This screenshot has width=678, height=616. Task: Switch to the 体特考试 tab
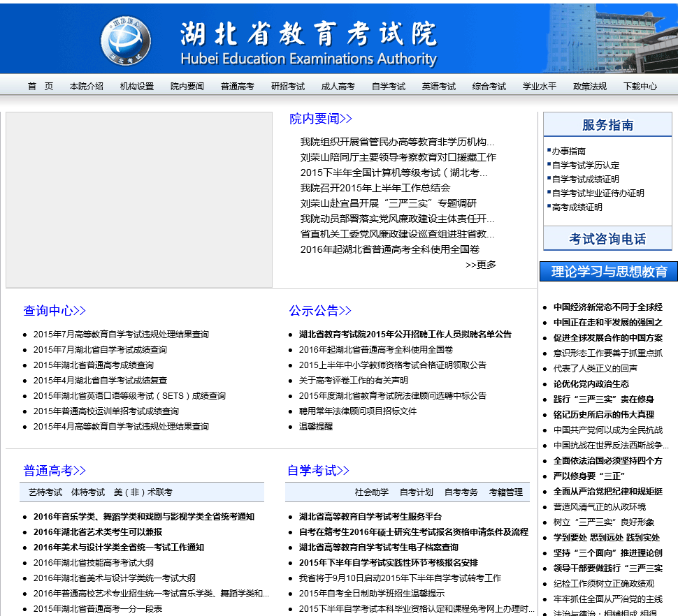click(88, 492)
